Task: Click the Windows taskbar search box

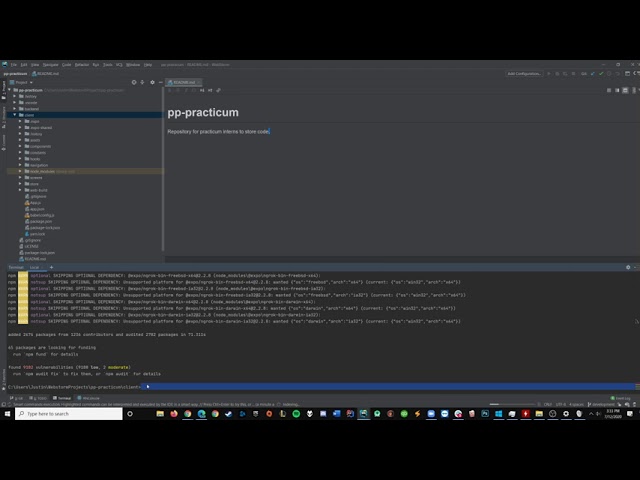Action: (x=69, y=414)
